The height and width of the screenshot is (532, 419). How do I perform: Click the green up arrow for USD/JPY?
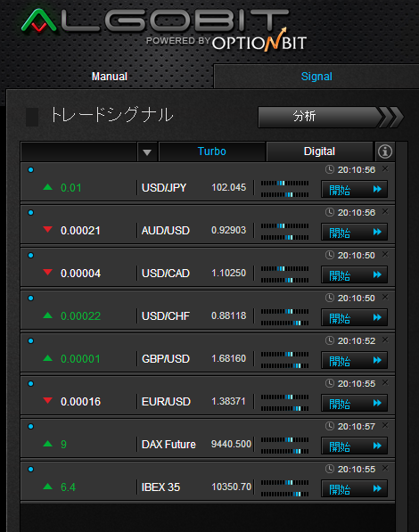[48, 186]
